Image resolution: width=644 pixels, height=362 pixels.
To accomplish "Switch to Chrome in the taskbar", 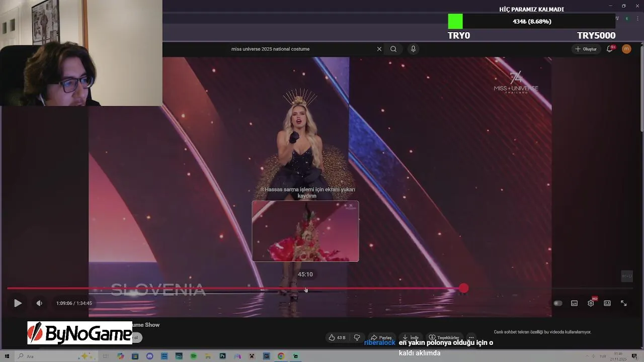I will pyautogui.click(x=281, y=356).
